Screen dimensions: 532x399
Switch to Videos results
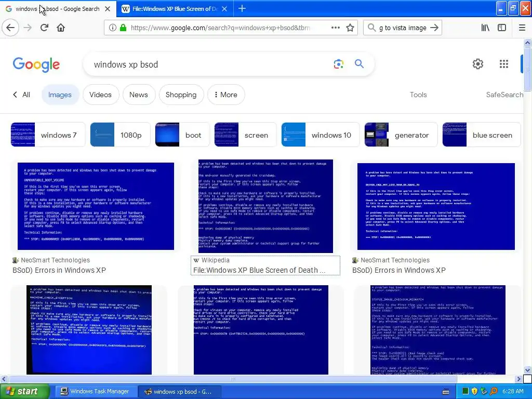100,95
